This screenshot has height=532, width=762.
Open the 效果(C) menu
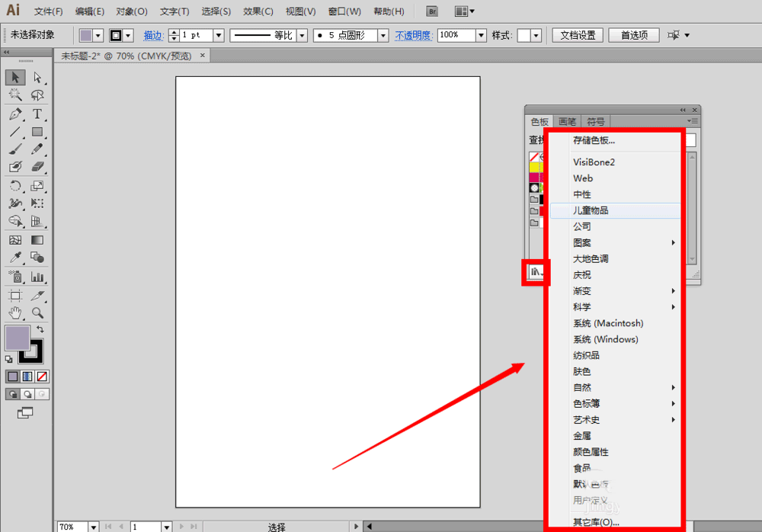click(x=258, y=11)
